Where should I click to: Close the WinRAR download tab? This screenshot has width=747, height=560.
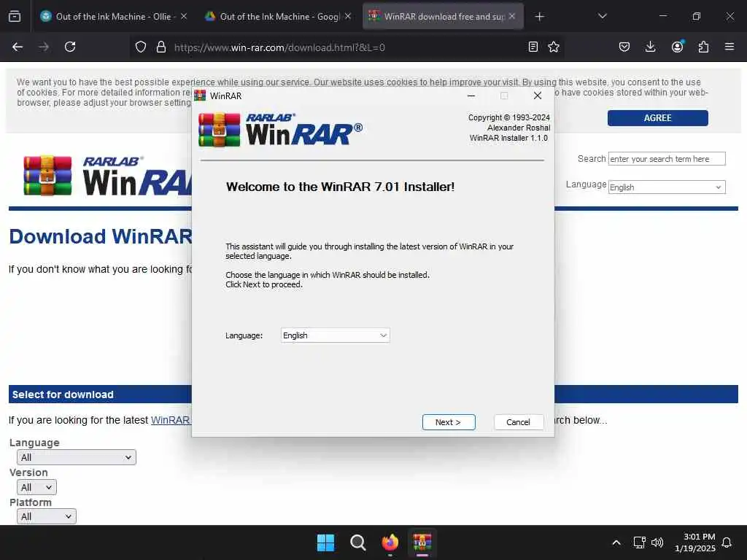point(512,17)
